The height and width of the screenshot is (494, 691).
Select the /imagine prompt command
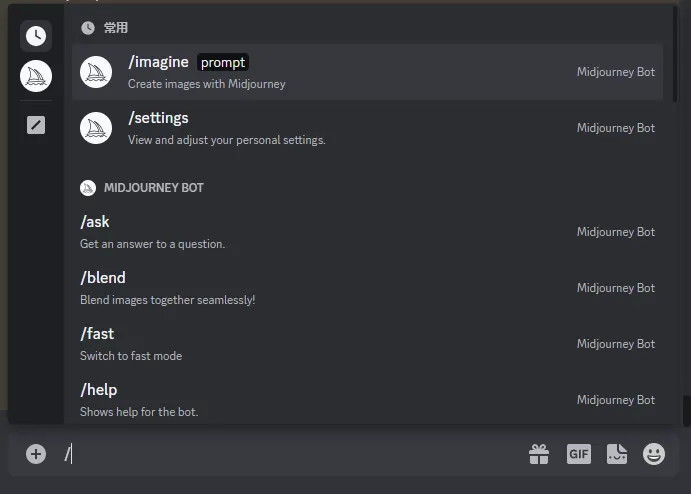pyautogui.click(x=367, y=72)
